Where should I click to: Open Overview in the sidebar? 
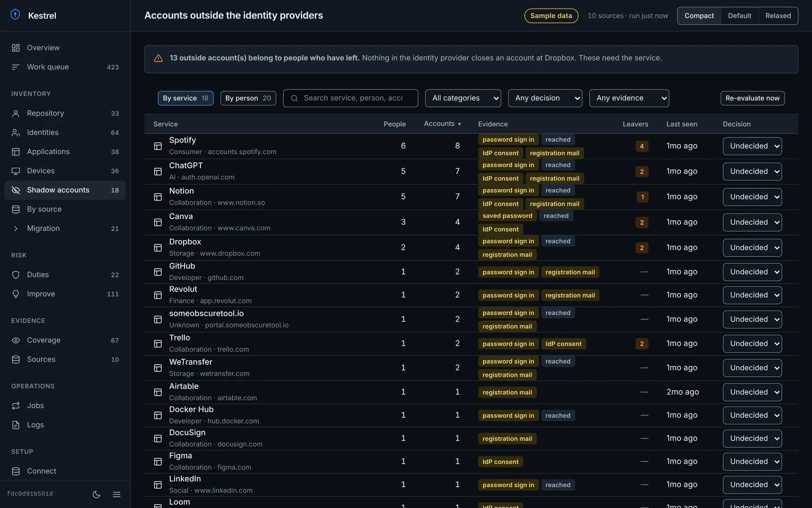point(65,48)
